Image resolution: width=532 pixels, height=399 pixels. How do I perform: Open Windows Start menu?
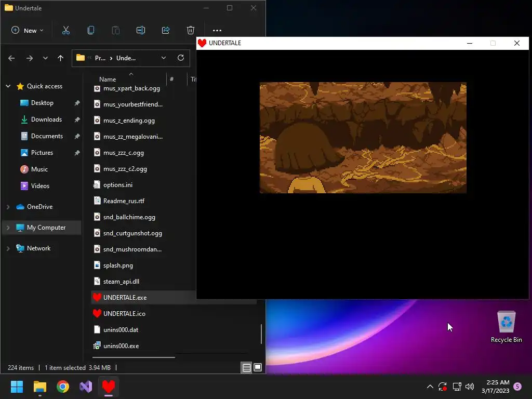(x=17, y=387)
